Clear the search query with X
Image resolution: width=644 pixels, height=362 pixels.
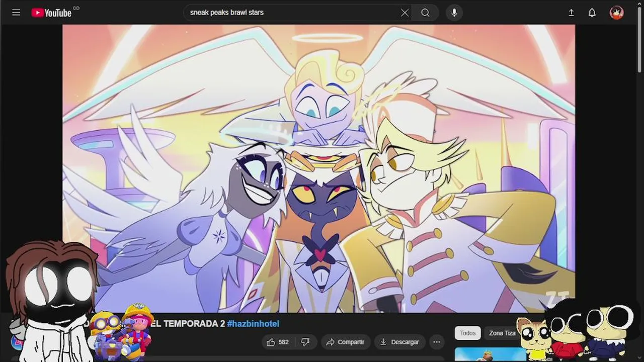[405, 13]
